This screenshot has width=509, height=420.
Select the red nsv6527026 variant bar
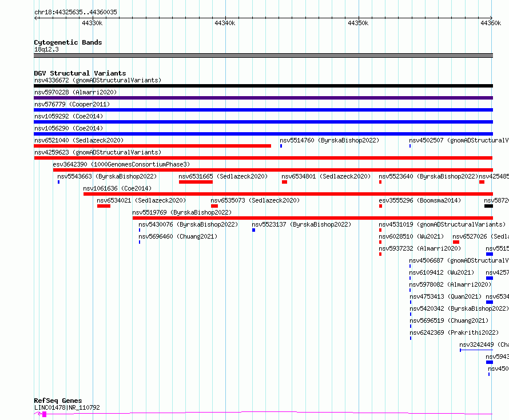pyautogui.click(x=456, y=242)
